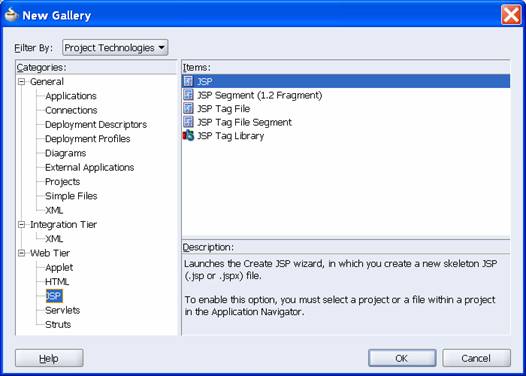526x376 pixels.
Task: Click the JSP Tag File Segment icon
Action: [x=189, y=122]
